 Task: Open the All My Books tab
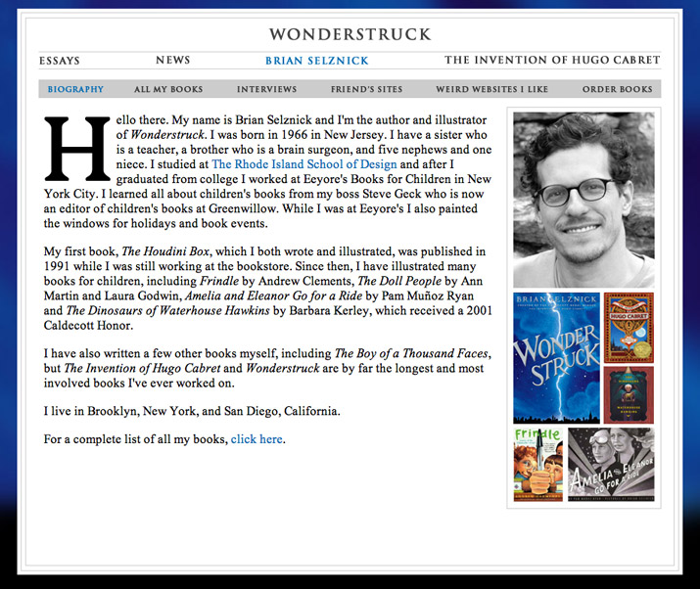168,89
